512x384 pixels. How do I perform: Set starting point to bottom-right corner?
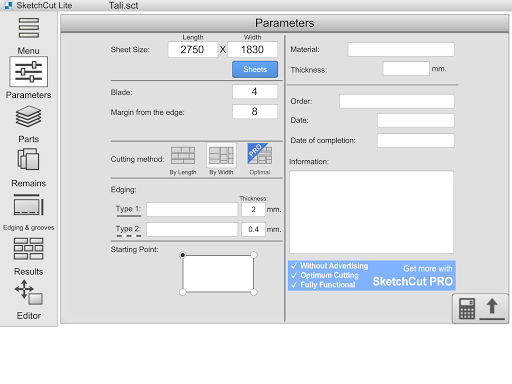click(254, 292)
